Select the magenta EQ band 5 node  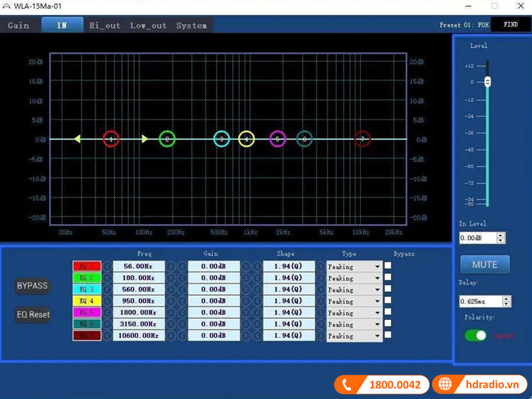tap(278, 139)
